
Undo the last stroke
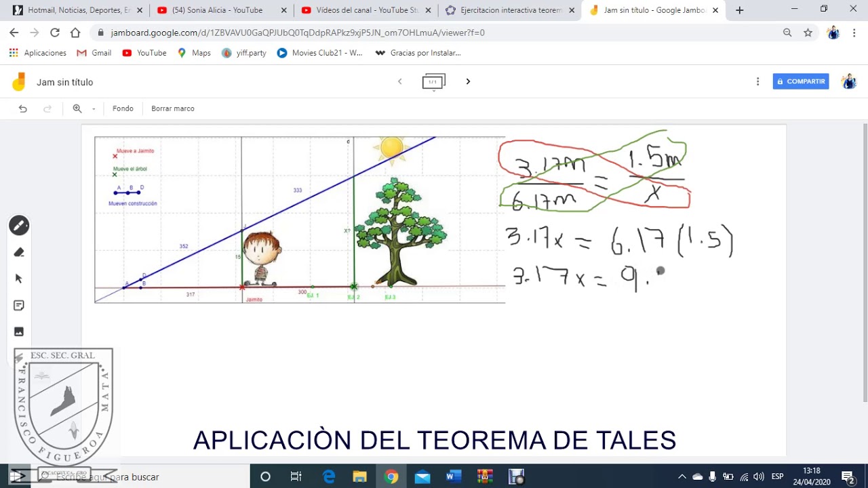tap(23, 108)
